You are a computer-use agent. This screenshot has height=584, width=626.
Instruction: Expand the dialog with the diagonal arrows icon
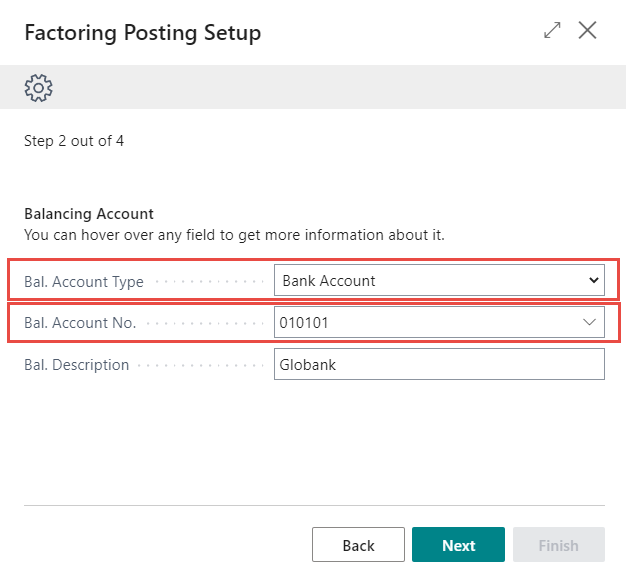coord(552,31)
